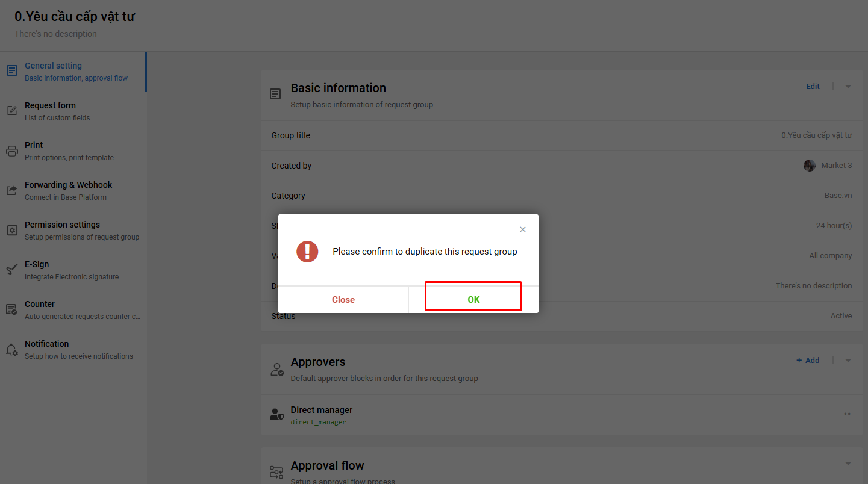Open Forwarding & Webhook settings
The width and height of the screenshot is (868, 484).
73,191
